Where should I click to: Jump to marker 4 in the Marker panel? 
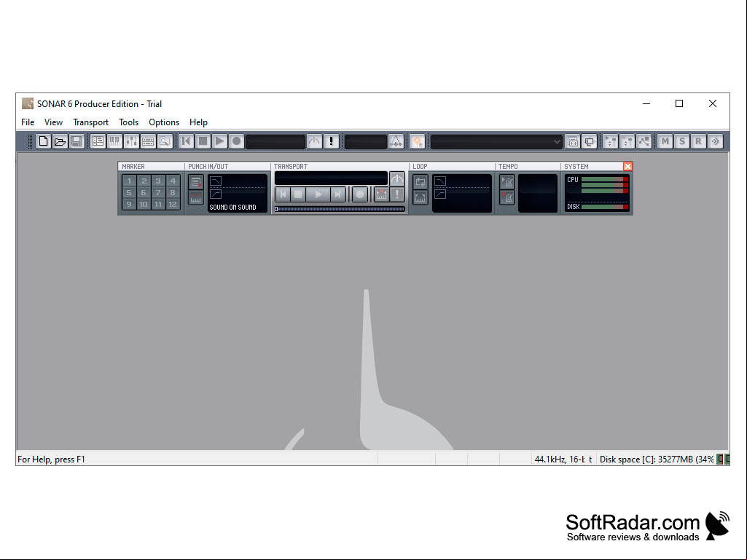[173, 181]
